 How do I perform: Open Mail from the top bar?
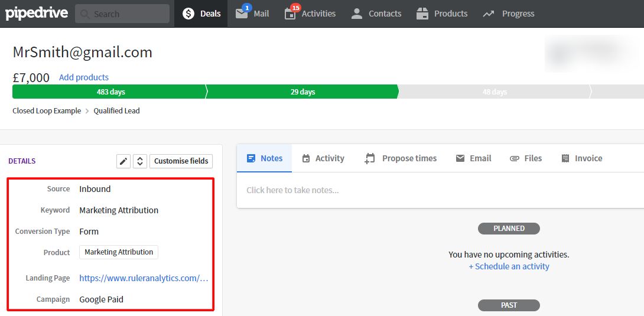[252, 14]
